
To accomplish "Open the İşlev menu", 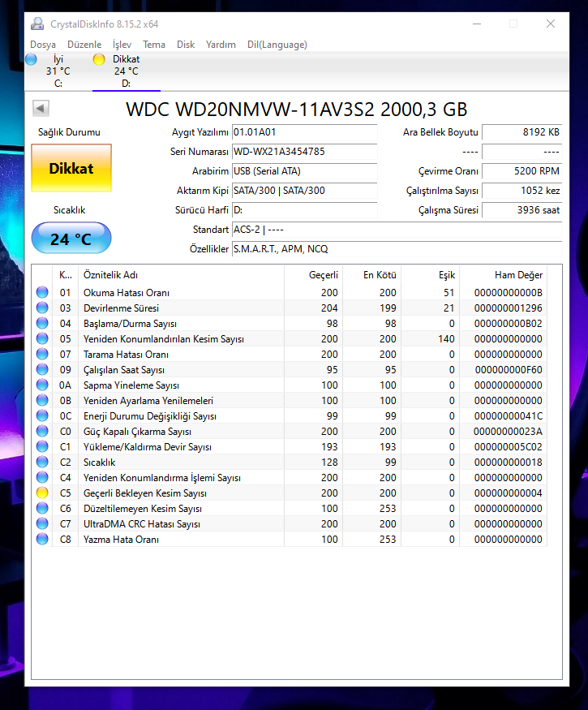I will tap(122, 45).
